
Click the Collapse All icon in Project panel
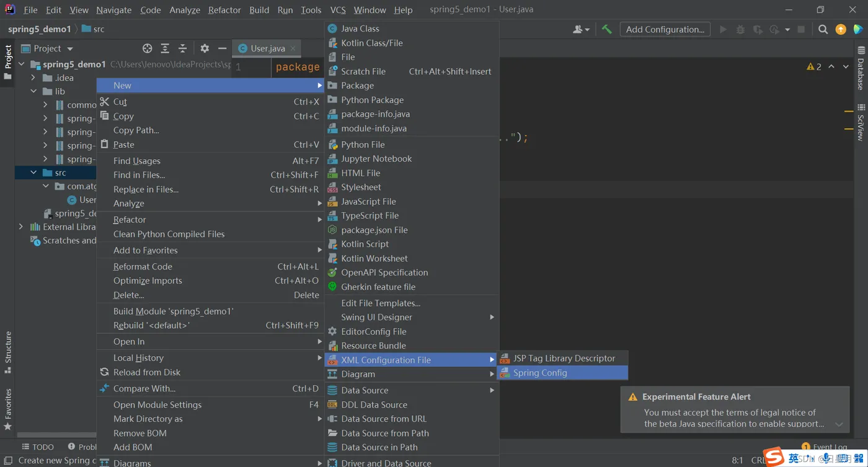182,48
